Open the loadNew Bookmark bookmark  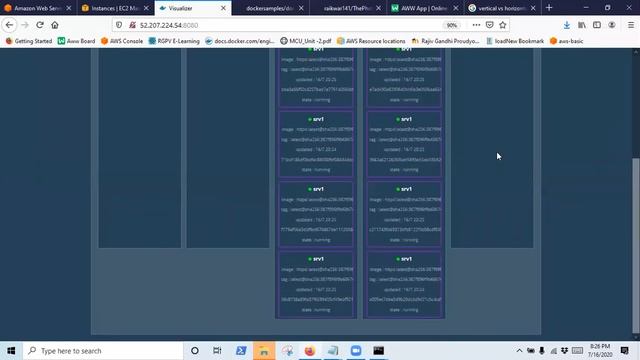pyautogui.click(x=515, y=41)
